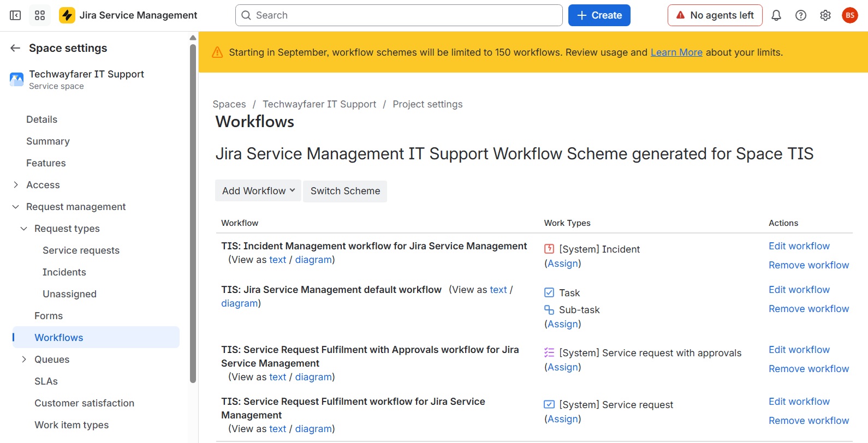
Task: Click the Jira Service Management lightning logo
Action: tap(67, 15)
